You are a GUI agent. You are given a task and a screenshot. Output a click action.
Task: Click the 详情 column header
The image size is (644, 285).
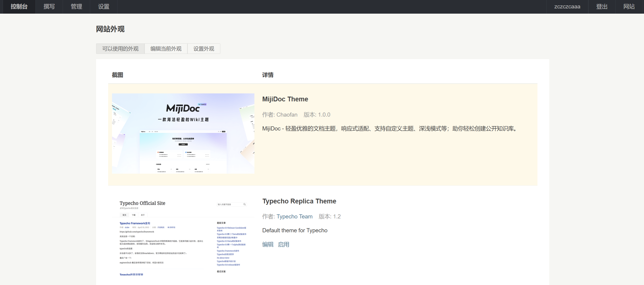pyautogui.click(x=268, y=75)
